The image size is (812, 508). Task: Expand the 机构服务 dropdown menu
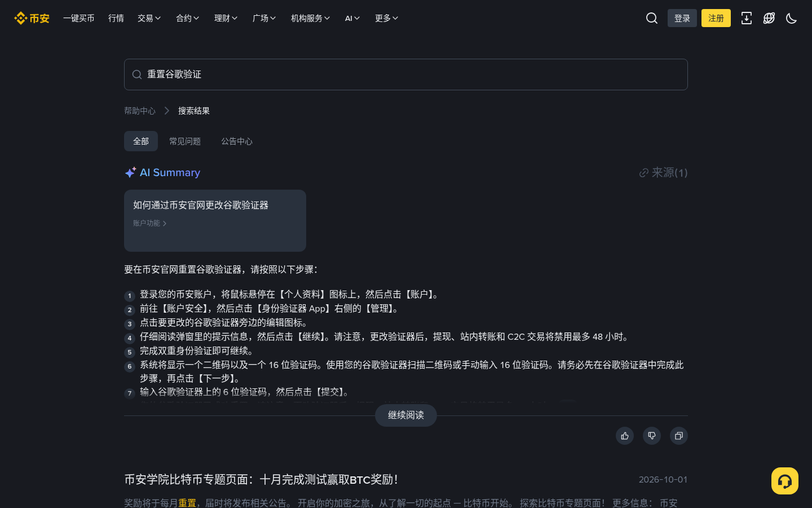point(310,18)
